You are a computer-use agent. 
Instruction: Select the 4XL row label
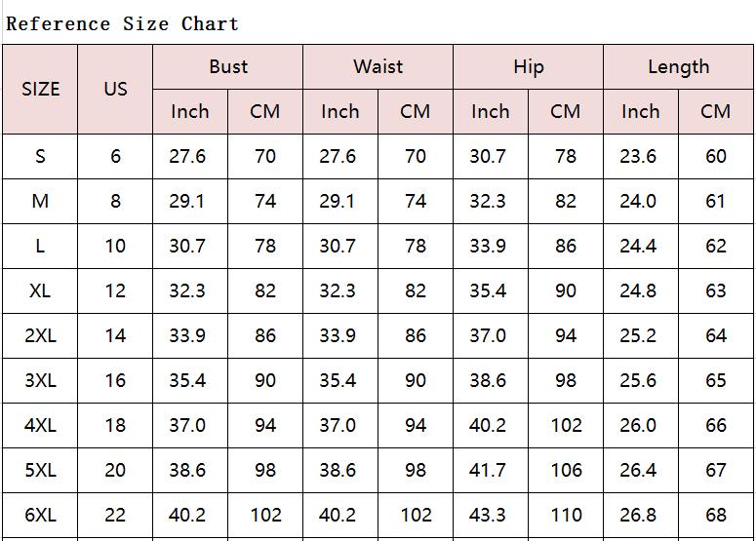pos(40,425)
